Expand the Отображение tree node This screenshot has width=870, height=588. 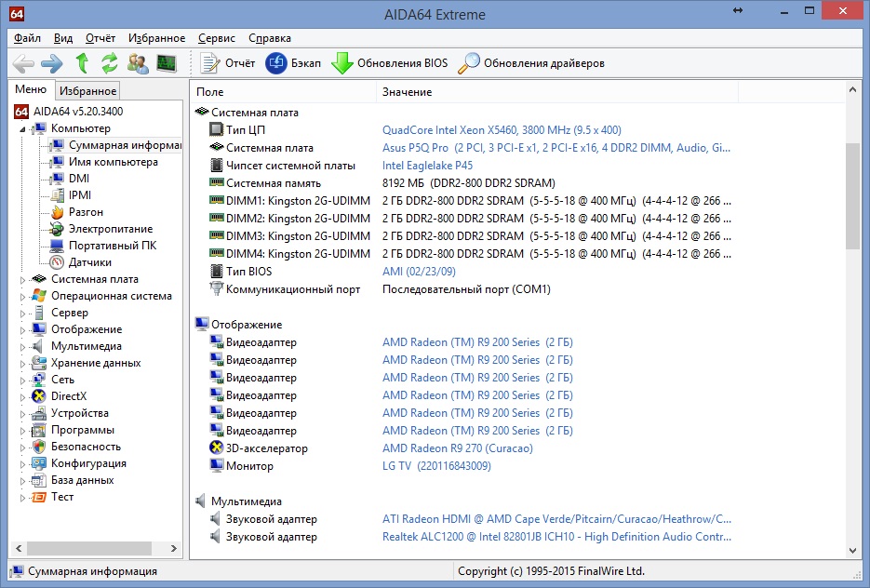[x=22, y=330]
